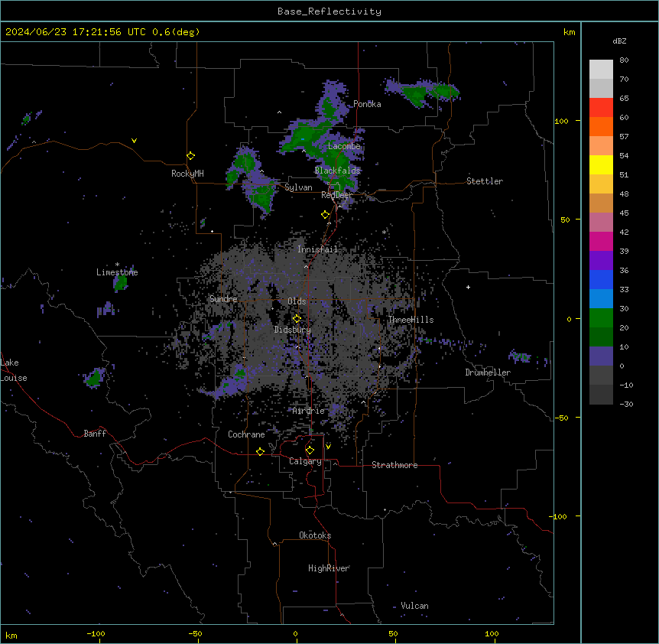The width and height of the screenshot is (659, 644).
Task: Click the Stettler city label
Action: [x=485, y=181]
